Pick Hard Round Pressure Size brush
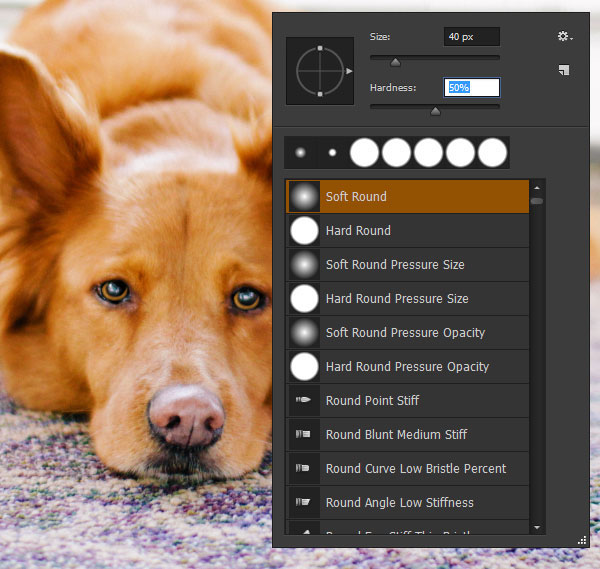The height and width of the screenshot is (569, 600). click(x=408, y=299)
